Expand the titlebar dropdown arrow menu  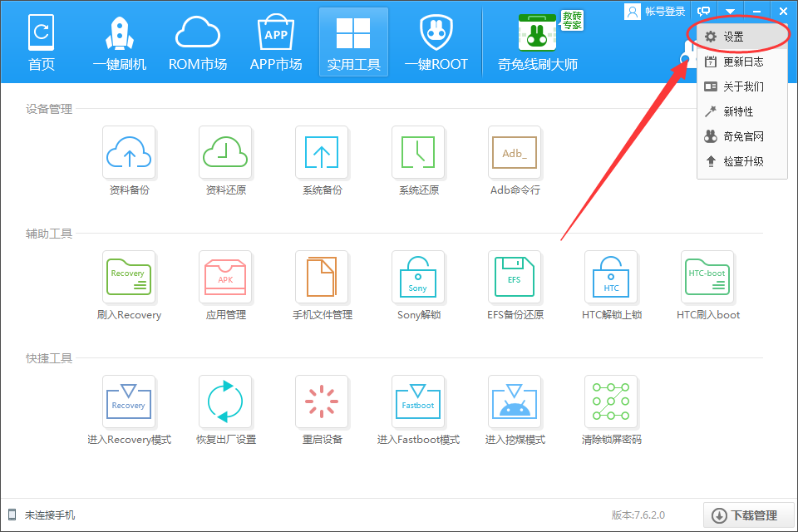click(730, 10)
